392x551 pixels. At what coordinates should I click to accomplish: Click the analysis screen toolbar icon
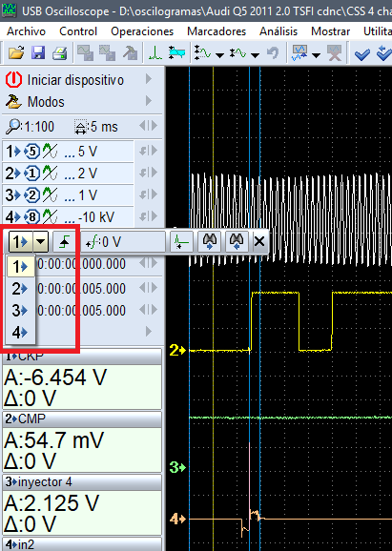click(299, 53)
